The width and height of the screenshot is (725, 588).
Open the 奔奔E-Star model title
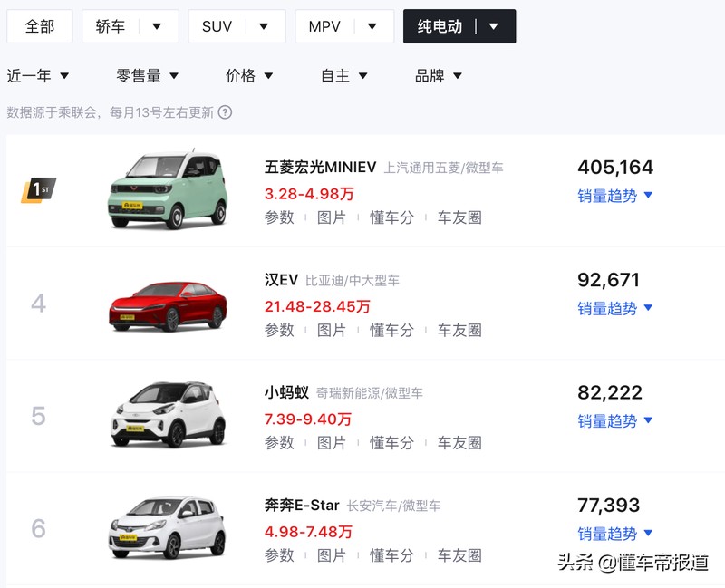point(302,506)
